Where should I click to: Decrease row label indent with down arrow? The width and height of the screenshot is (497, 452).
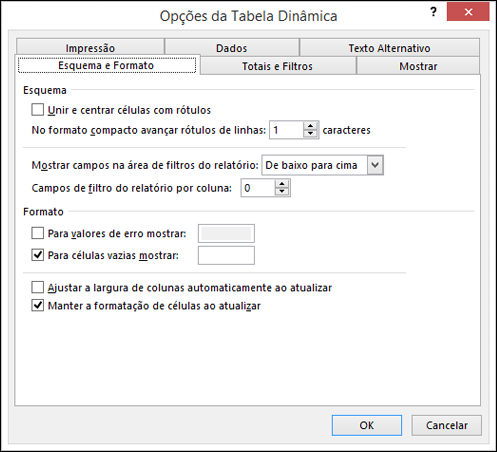tap(310, 134)
